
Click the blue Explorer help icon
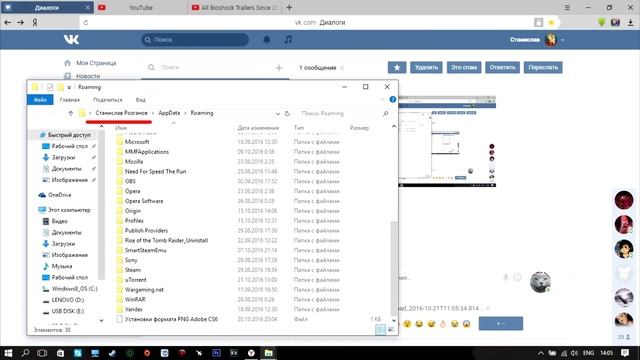pyautogui.click(x=393, y=100)
